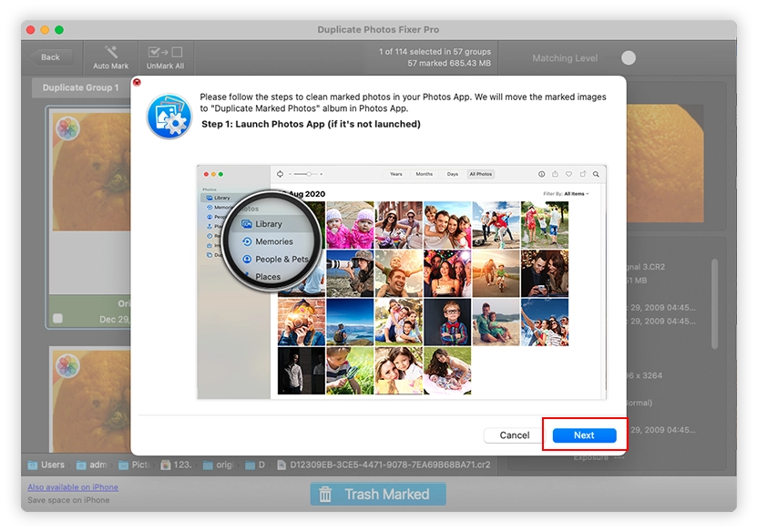This screenshot has height=532, width=757.
Task: Click the boy with glasses and bow tie photo
Action: [x=447, y=322]
